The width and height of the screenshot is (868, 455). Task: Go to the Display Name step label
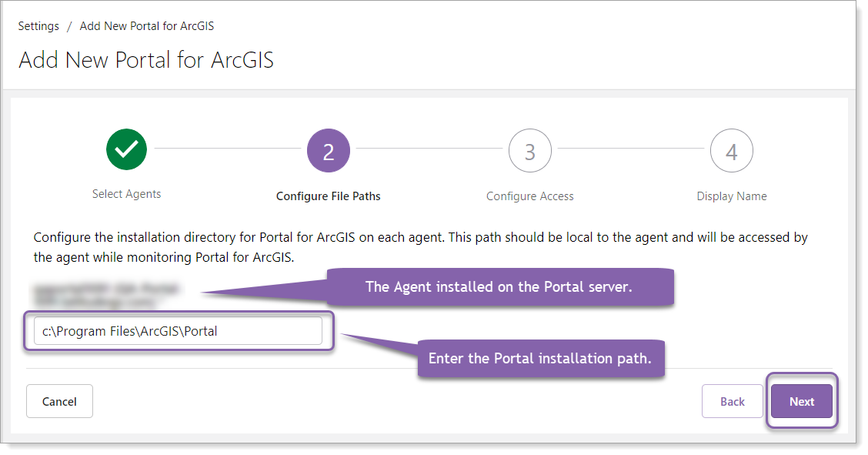731,196
